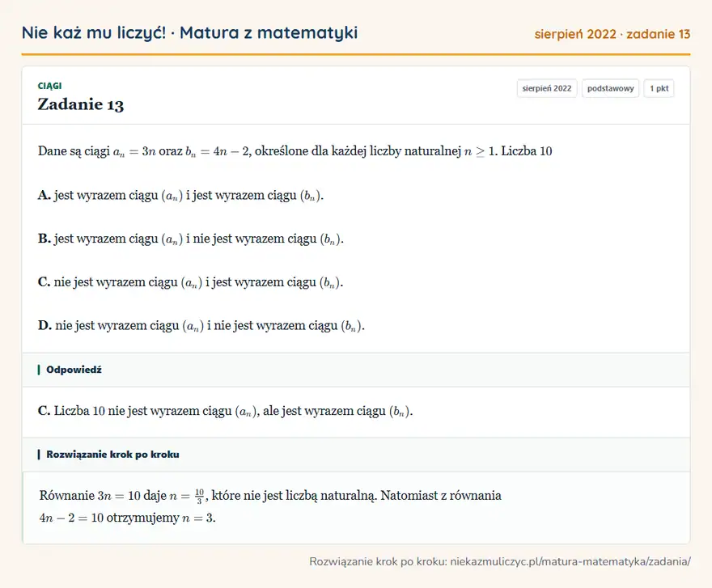Click the solution line '4n − 2 = 10 otrzymujemy n = 3'
712x588 pixels.
click(127, 518)
